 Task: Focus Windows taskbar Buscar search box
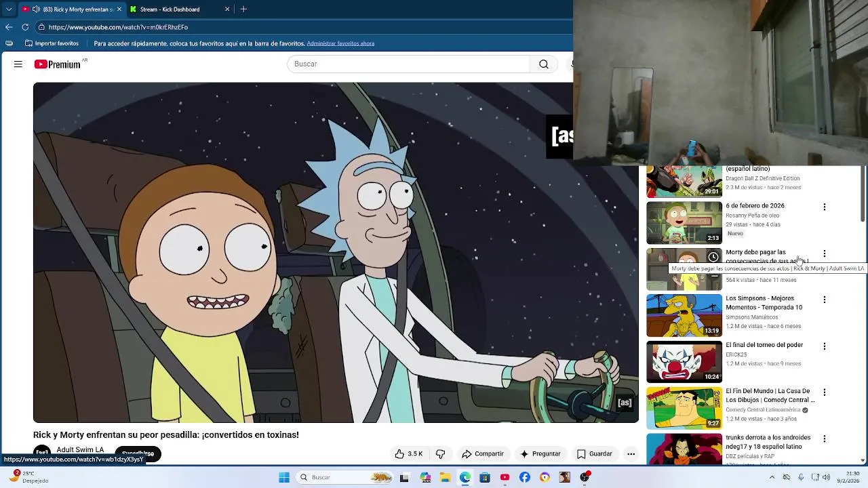346,477
